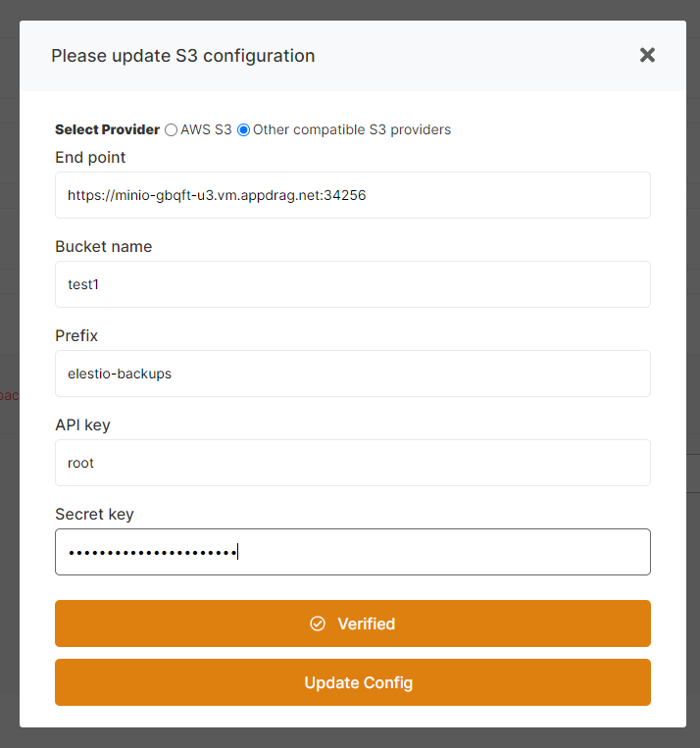The image size is (700, 748).
Task: Click the 'Prefix' field label
Action: pyautogui.click(x=76, y=335)
